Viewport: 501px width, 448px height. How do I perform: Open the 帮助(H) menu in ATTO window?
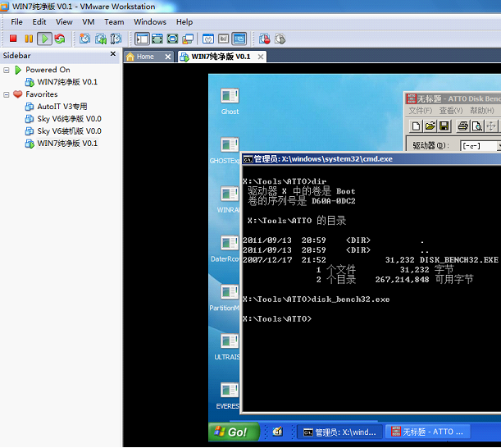(482, 111)
